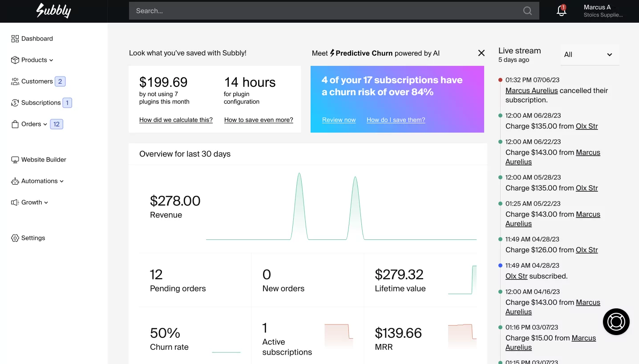Viewport: 639px width, 364px height.
Task: Open How did we calculate this link
Action: coord(176,120)
